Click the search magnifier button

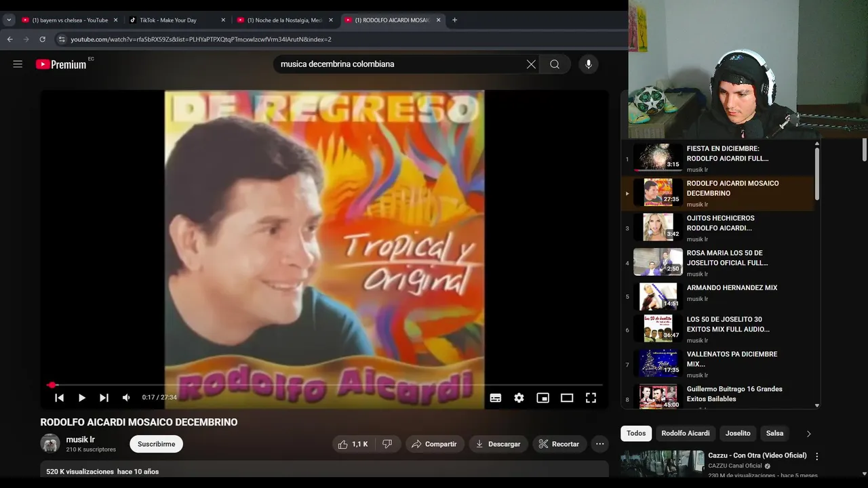(555, 64)
